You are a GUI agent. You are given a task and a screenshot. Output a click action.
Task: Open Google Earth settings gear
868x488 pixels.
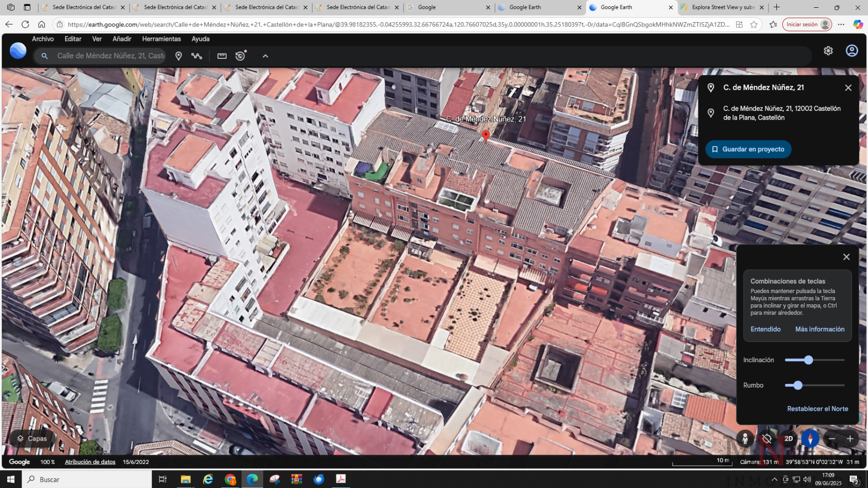pyautogui.click(x=828, y=51)
